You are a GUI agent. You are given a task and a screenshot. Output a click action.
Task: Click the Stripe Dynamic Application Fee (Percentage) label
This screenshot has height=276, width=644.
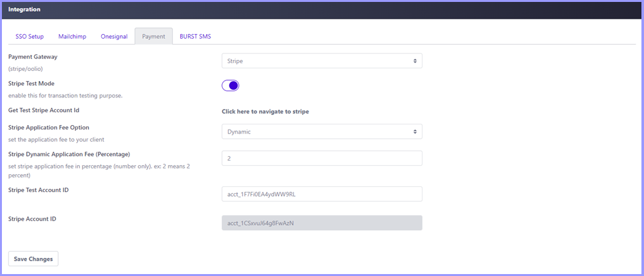point(69,154)
